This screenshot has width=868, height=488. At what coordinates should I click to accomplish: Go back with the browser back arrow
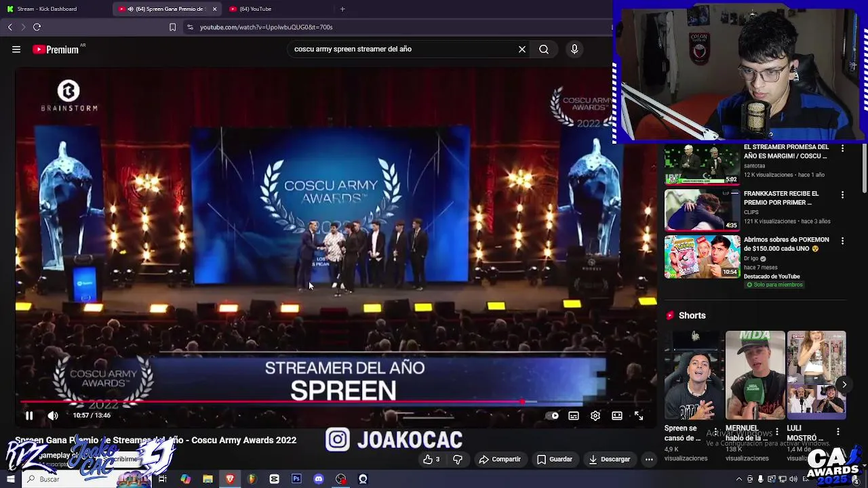click(x=10, y=27)
